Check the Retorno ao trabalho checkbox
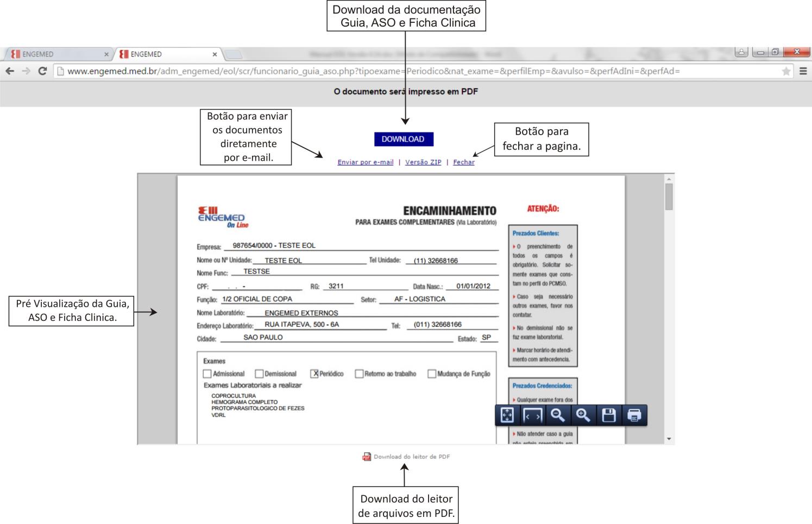This screenshot has height=524, width=812. 359,374
